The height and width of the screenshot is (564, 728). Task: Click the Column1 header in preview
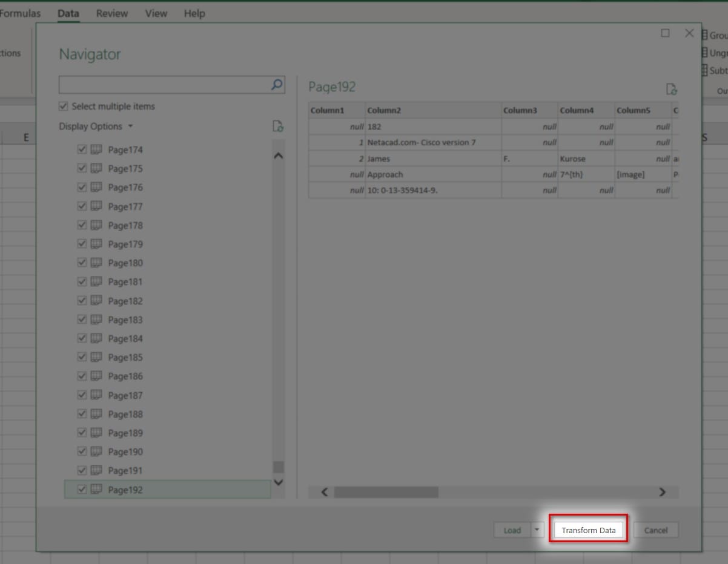(x=337, y=111)
